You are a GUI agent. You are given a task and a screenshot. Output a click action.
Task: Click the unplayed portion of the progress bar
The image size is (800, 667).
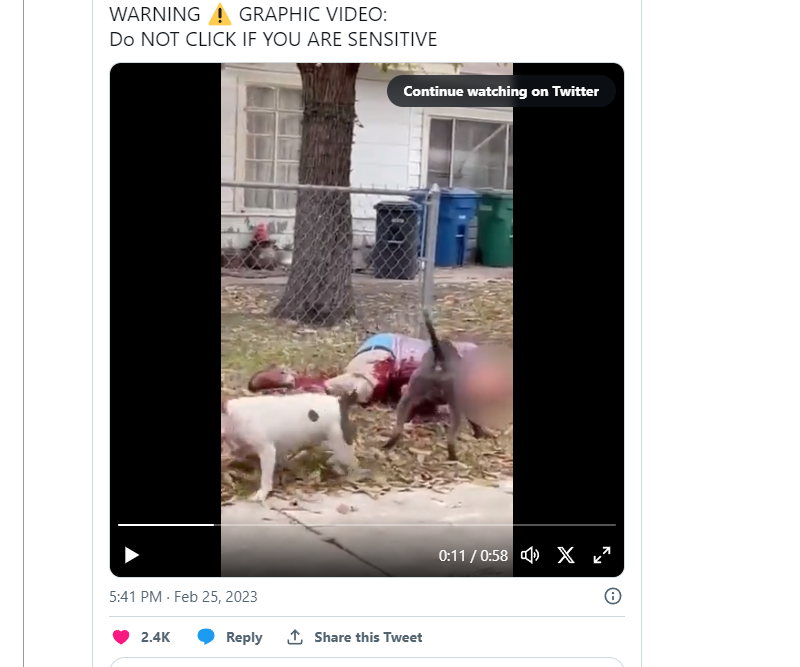click(x=415, y=525)
